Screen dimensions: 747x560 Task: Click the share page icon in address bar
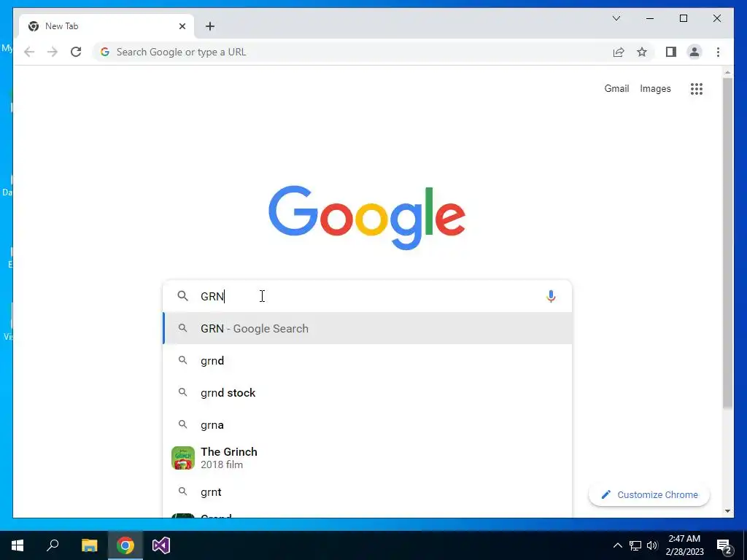[x=619, y=52]
